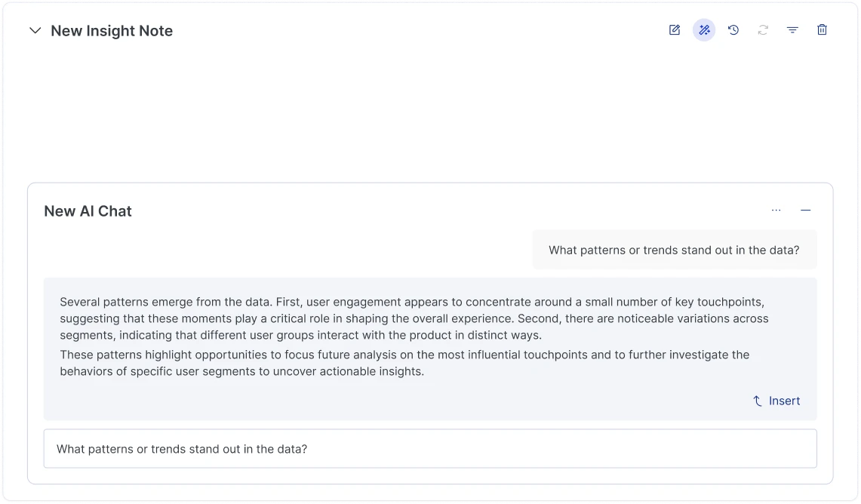This screenshot has height=504, width=861.
Task: Click the first AI response paragraph
Action: (x=414, y=318)
